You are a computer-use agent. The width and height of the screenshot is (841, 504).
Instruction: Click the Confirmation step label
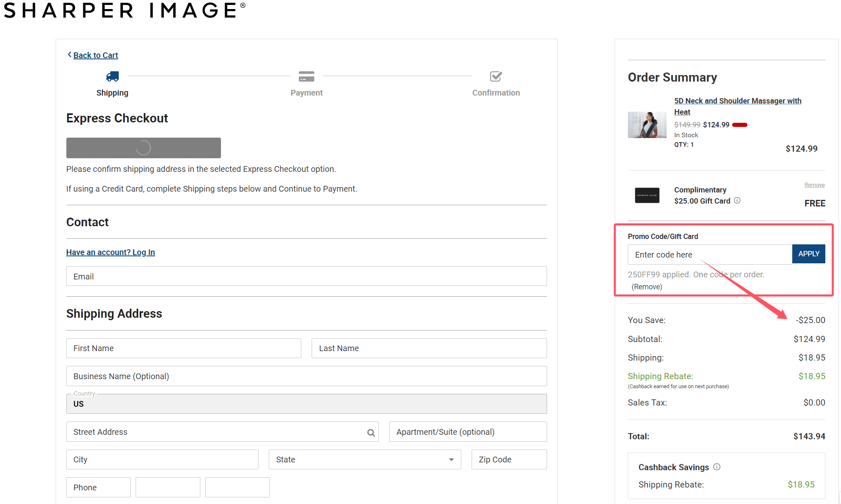tap(496, 93)
